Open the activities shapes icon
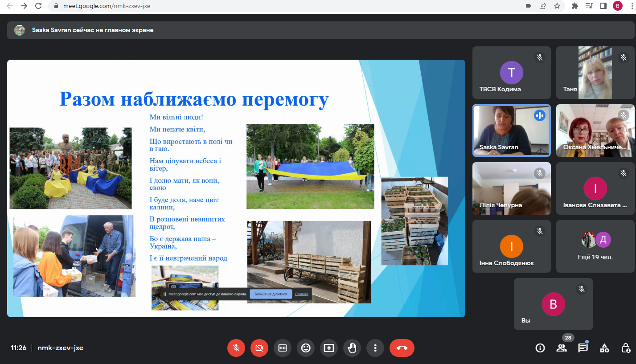This screenshot has height=364, width=636. pyautogui.click(x=604, y=348)
